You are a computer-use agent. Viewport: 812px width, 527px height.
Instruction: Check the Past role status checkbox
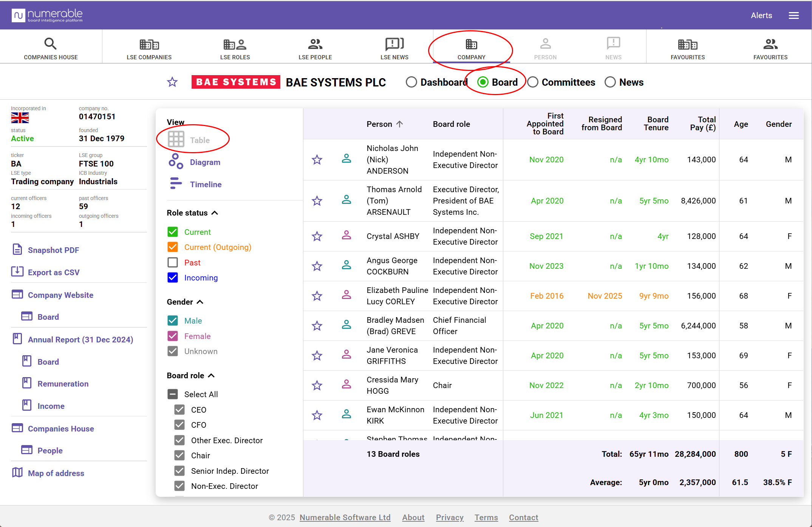click(x=173, y=262)
